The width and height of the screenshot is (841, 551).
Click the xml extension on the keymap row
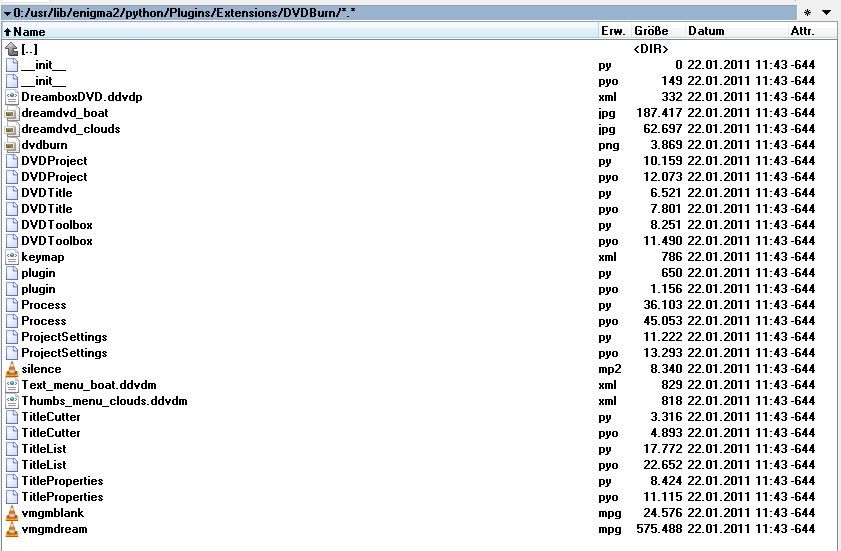(608, 257)
